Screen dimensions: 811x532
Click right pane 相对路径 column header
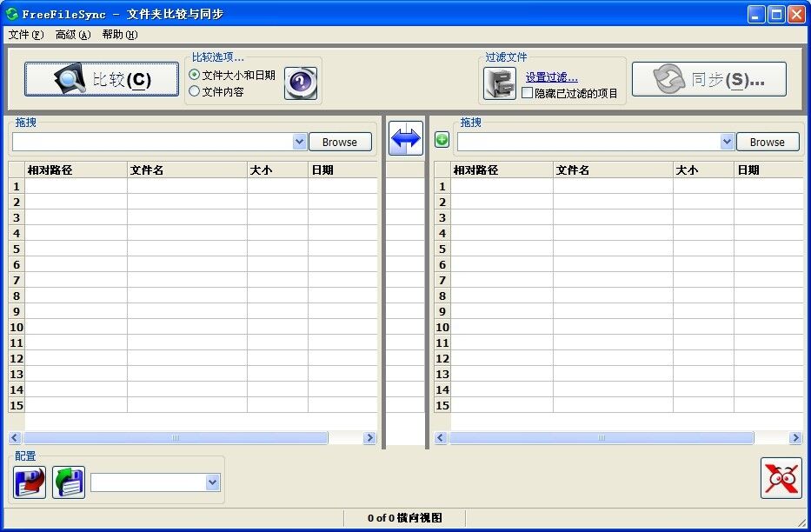tap(502, 170)
